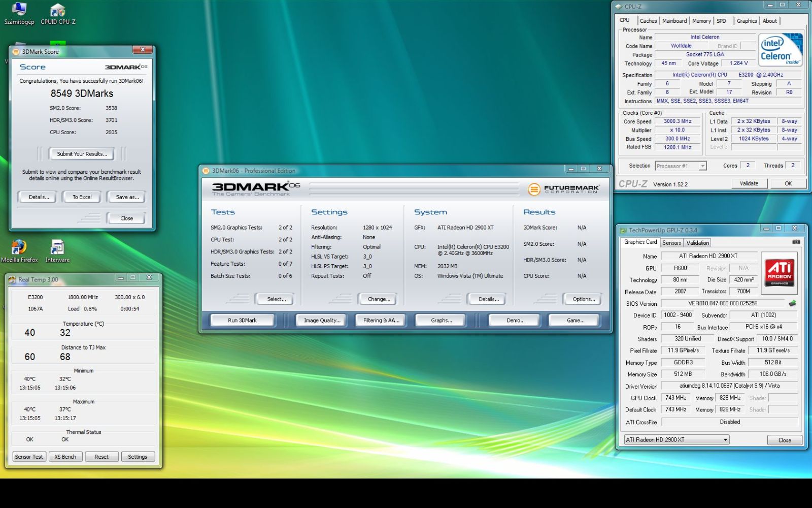Open Filtering & AA settings
Screen dimensions: 812x508
(381, 321)
